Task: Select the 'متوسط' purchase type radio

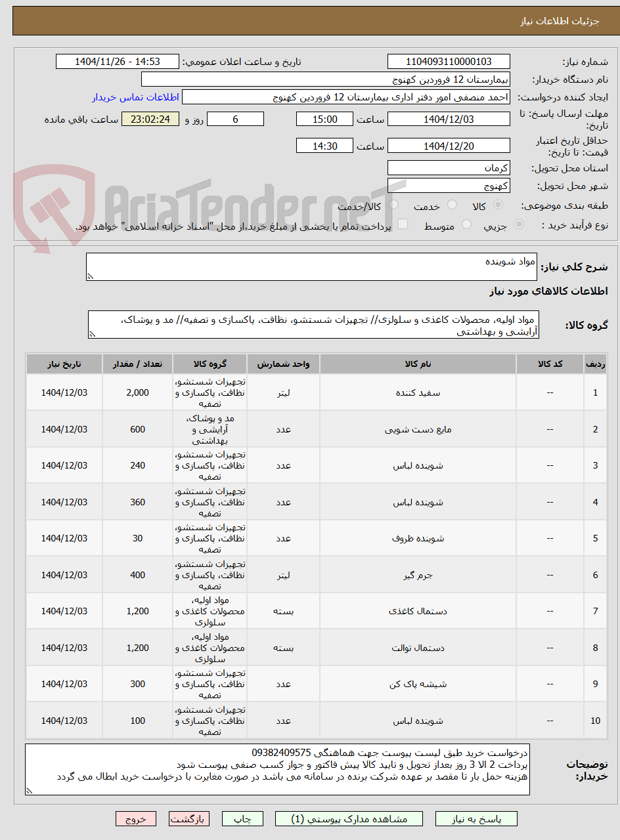Action: (x=466, y=224)
